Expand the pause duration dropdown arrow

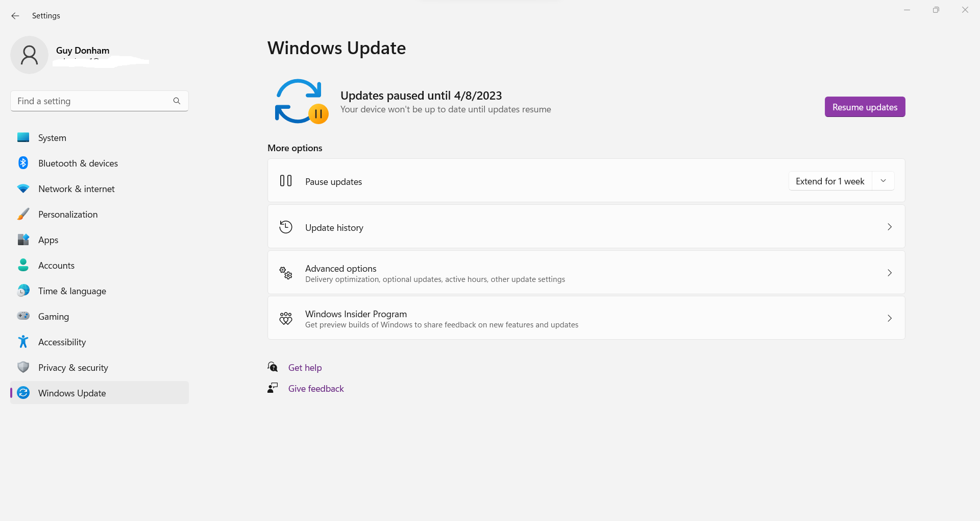pos(883,181)
